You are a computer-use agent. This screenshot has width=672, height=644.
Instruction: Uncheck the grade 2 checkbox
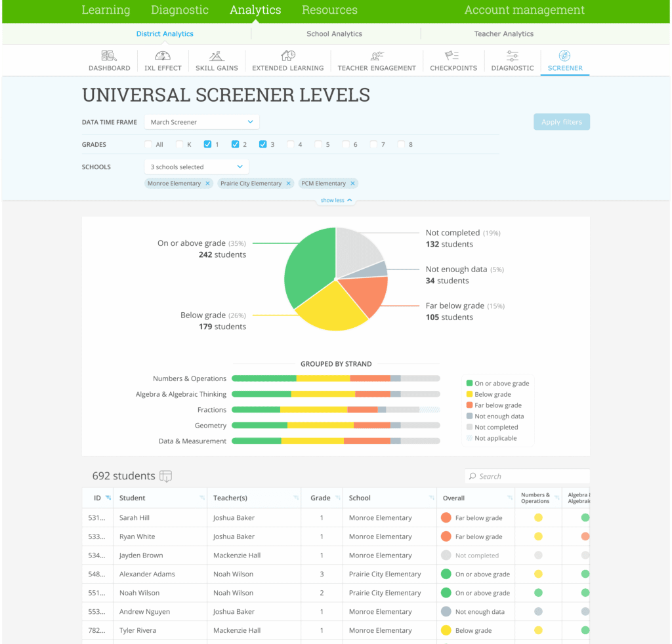coord(236,144)
